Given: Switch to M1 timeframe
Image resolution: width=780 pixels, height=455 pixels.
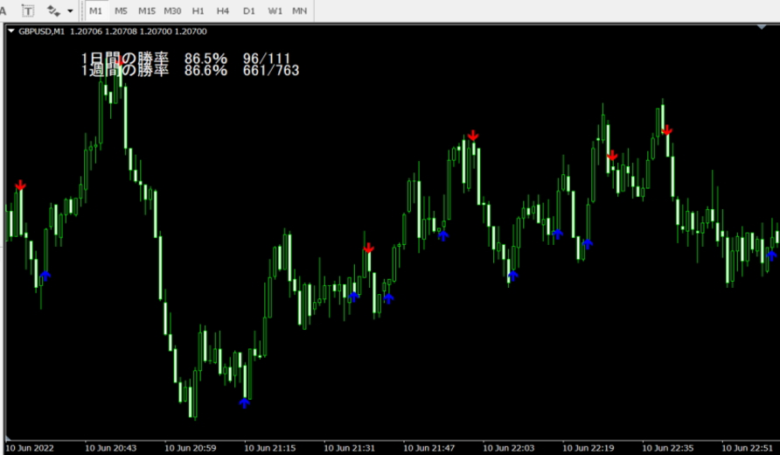Looking at the screenshot, I should (96, 10).
